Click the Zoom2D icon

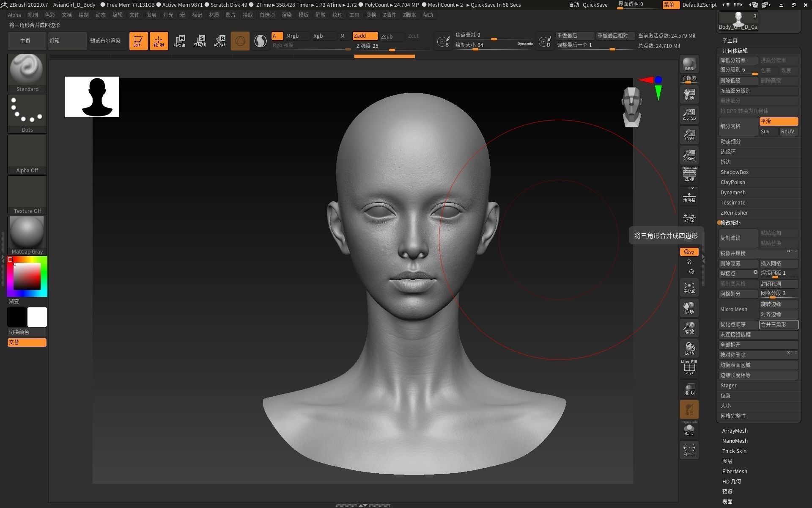click(x=689, y=114)
